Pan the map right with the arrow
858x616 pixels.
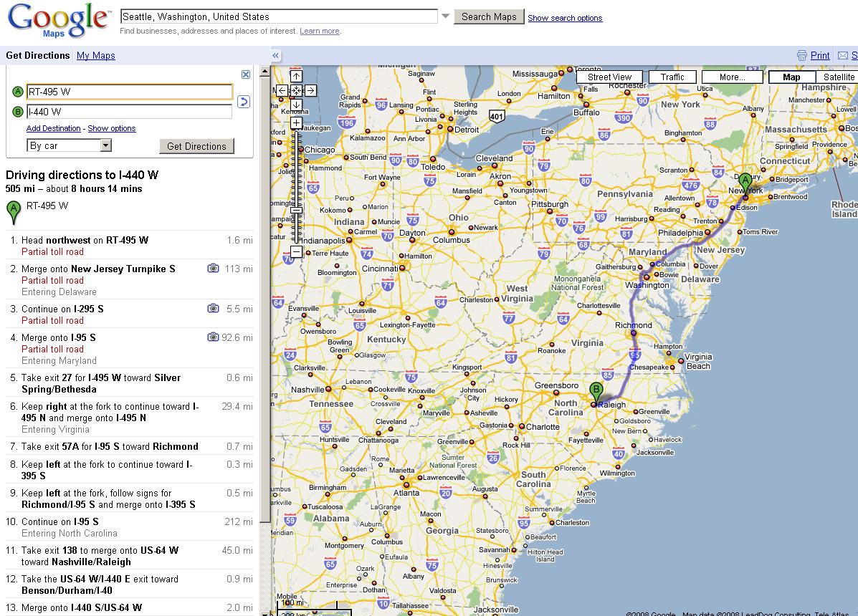310,90
